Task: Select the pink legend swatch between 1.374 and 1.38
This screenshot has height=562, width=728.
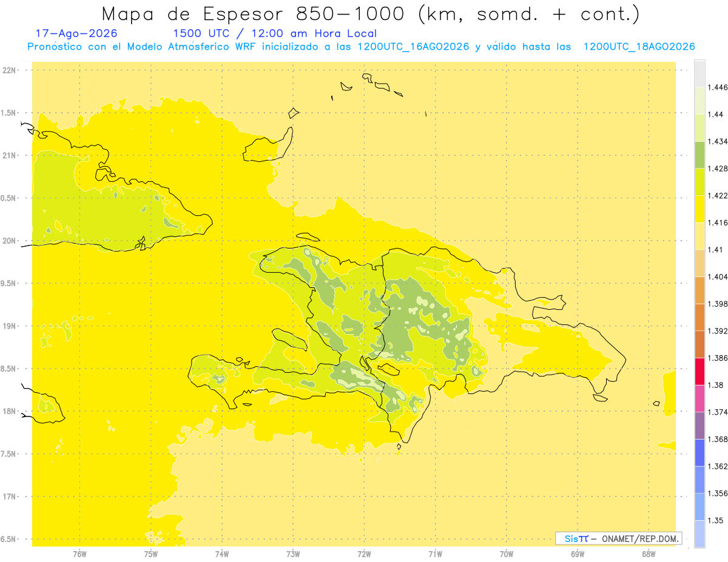Action: tap(699, 399)
